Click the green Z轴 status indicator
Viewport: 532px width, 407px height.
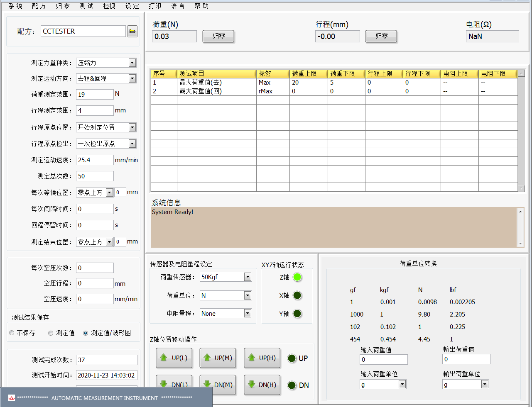click(x=297, y=277)
